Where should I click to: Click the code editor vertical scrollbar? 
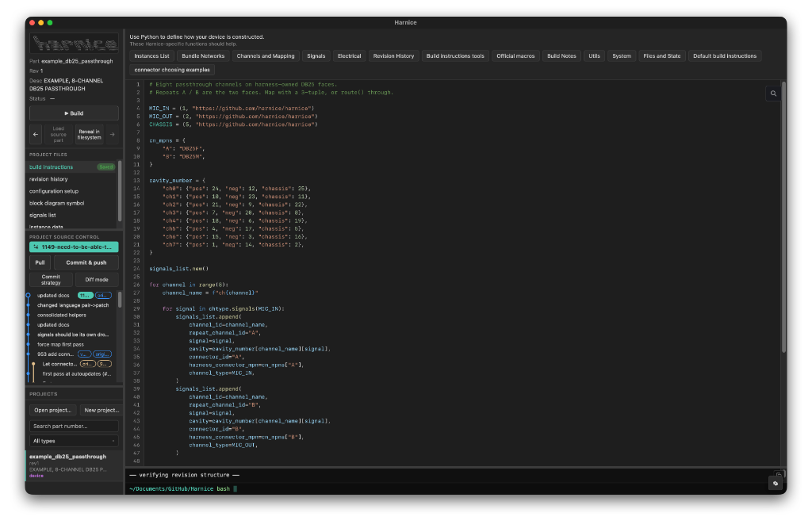tap(783, 217)
